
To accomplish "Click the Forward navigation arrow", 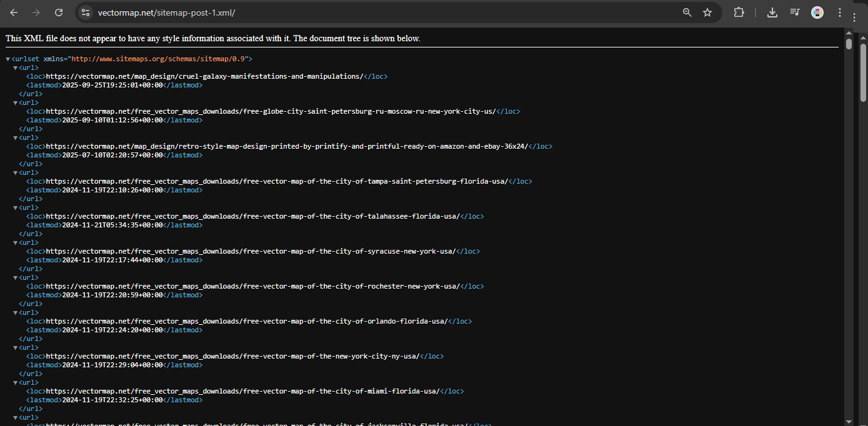I will coord(36,12).
